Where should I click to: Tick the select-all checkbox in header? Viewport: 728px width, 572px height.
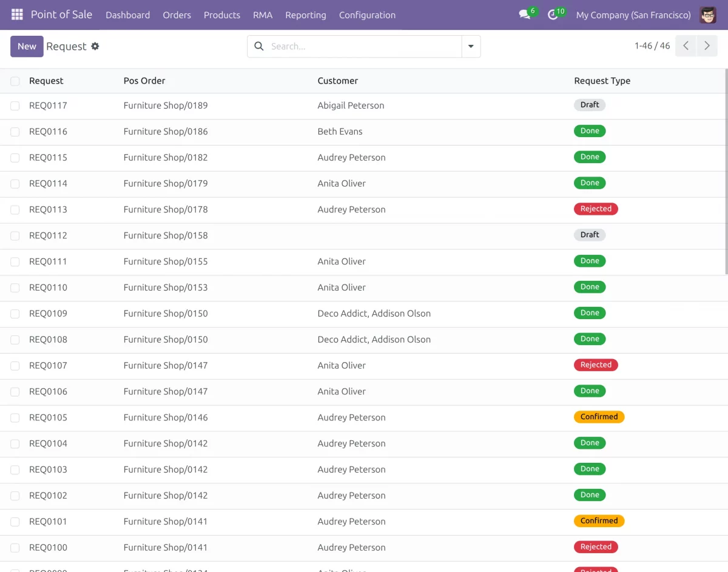click(x=15, y=81)
